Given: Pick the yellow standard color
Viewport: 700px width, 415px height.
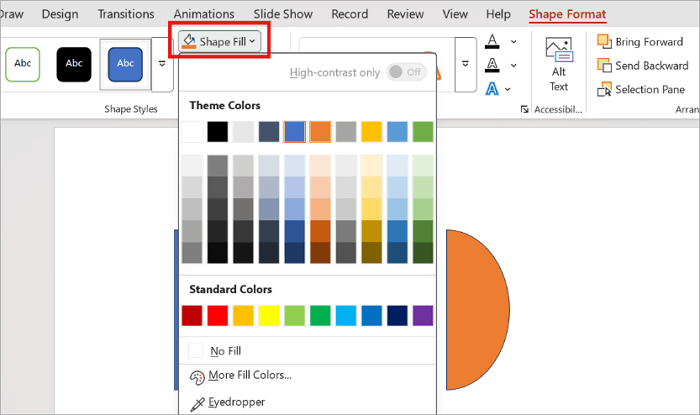Looking at the screenshot, I should [269, 315].
